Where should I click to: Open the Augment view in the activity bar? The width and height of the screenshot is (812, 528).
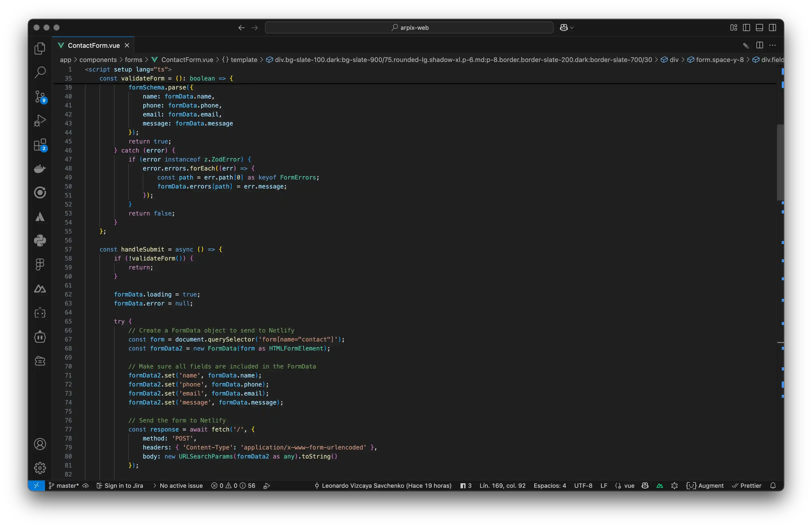pyautogui.click(x=40, y=313)
